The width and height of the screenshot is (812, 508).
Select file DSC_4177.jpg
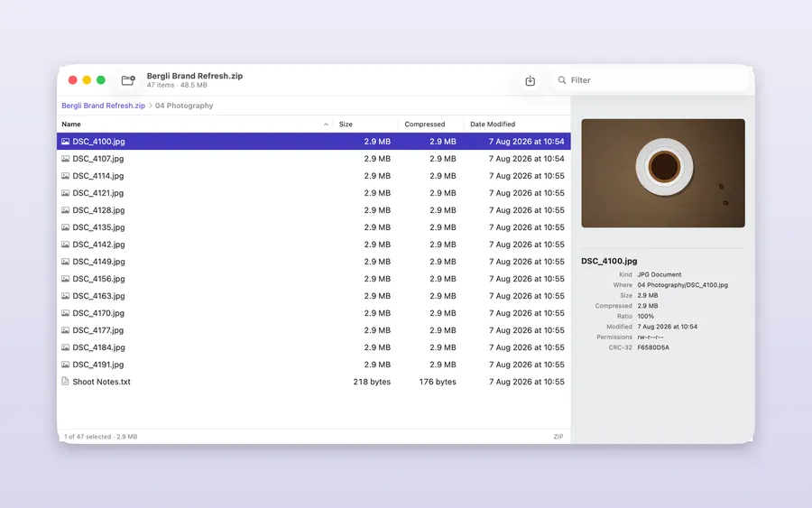[314, 330]
